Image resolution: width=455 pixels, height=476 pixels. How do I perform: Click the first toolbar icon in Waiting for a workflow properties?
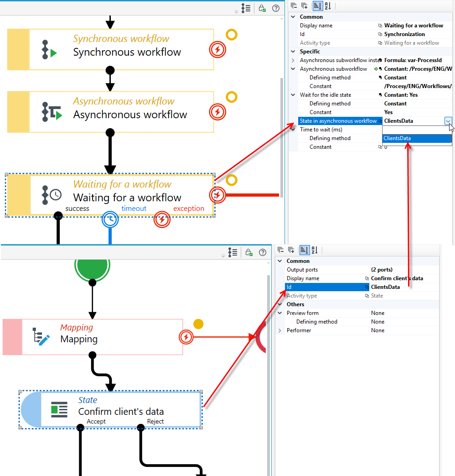tap(294, 5)
